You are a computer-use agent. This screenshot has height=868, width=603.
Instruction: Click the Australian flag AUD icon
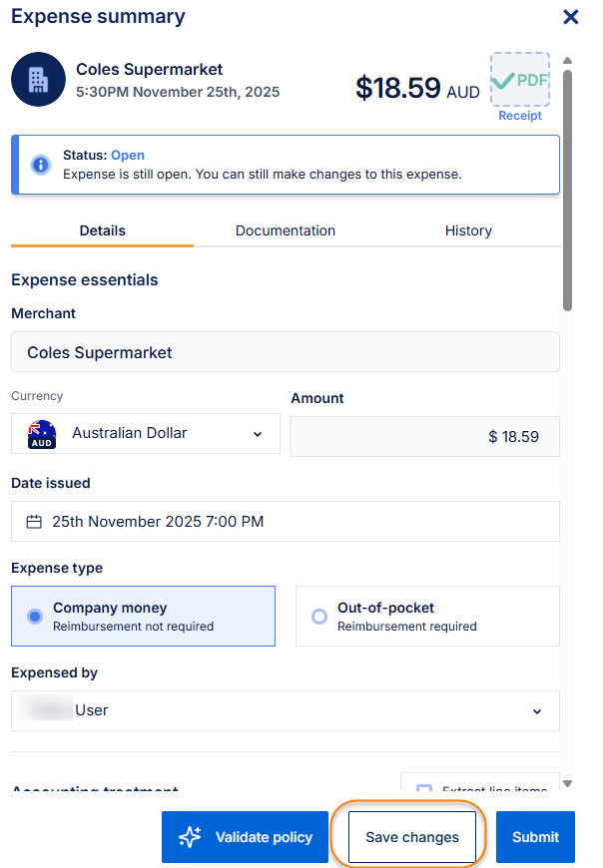tap(42, 434)
